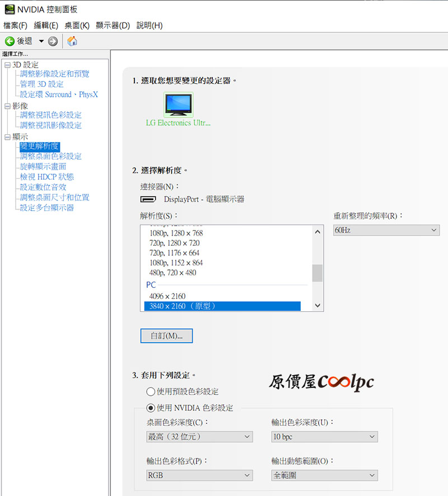This screenshot has width=448, height=496.
Task: Open 檢視 HDCP 狀態 page
Action: tap(47, 177)
